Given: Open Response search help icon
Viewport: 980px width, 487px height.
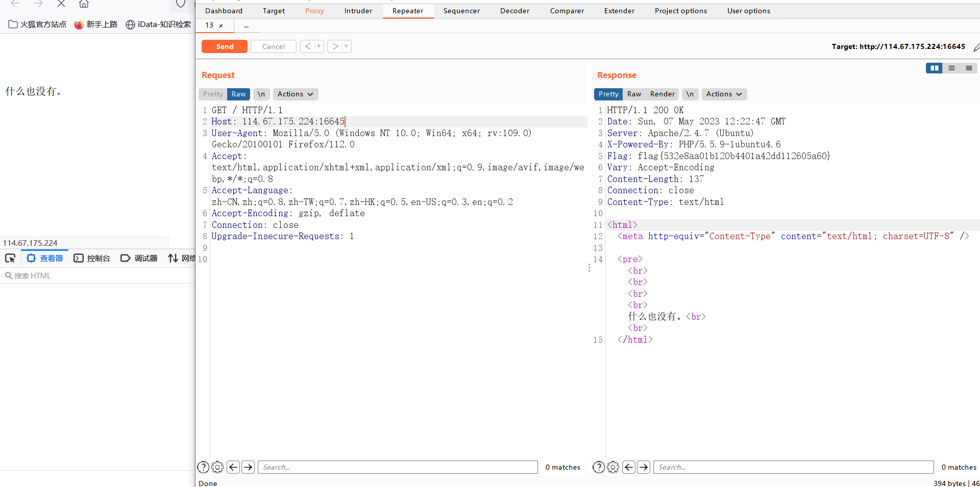Looking at the screenshot, I should click(x=599, y=467).
